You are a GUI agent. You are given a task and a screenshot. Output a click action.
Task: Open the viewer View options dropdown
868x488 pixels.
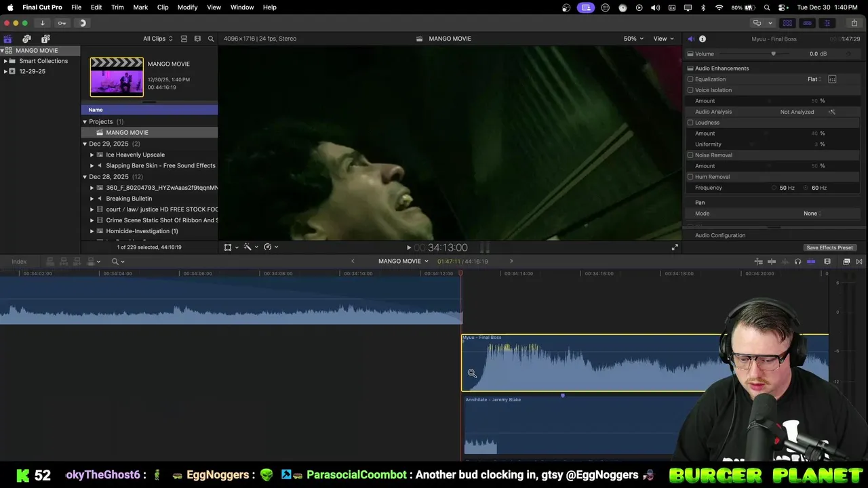pos(663,39)
